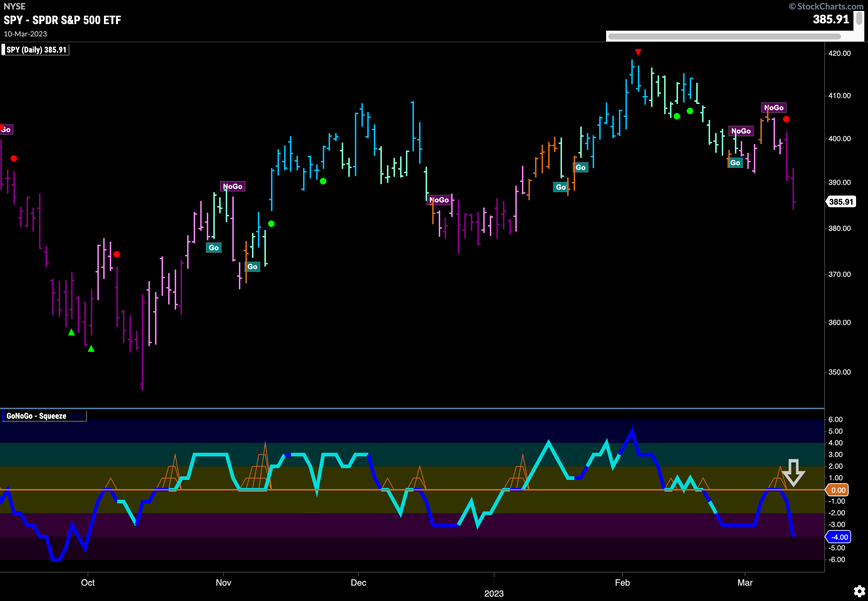Click the 380.00 price axis label
The image size is (868, 601).
tap(840, 228)
